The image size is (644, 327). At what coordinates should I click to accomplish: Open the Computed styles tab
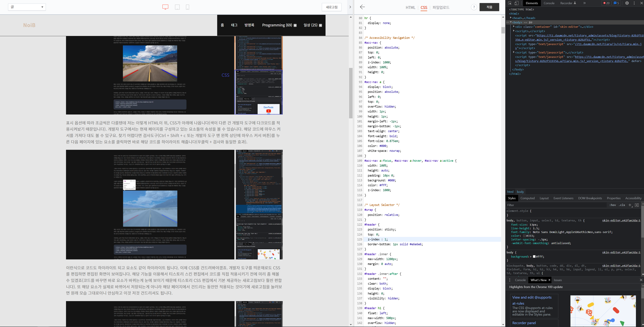point(527,198)
